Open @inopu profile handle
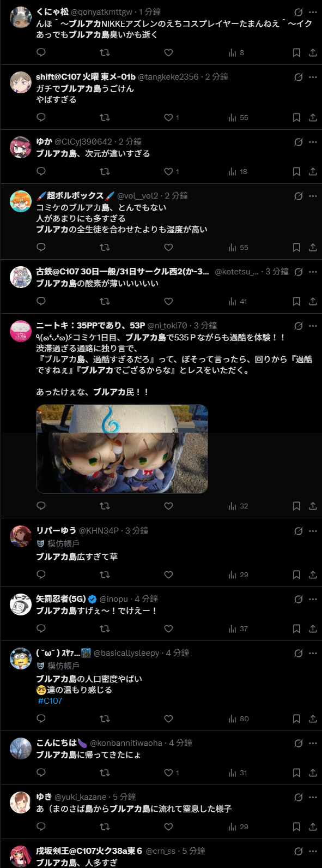Viewport: 322px width, 868px height. coord(114,599)
